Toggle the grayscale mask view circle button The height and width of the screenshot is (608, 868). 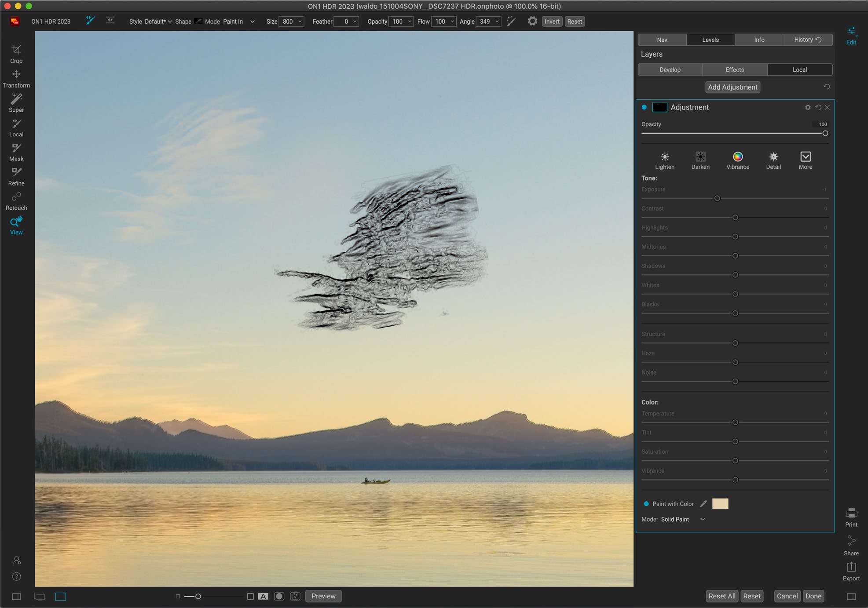pyautogui.click(x=279, y=596)
